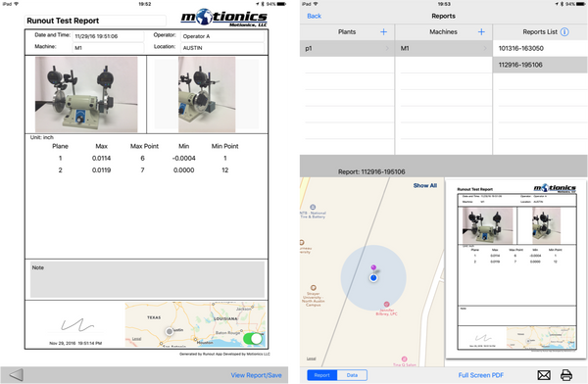The width and height of the screenshot is (588, 384).
Task: Tap the signature area
Action: point(76,325)
